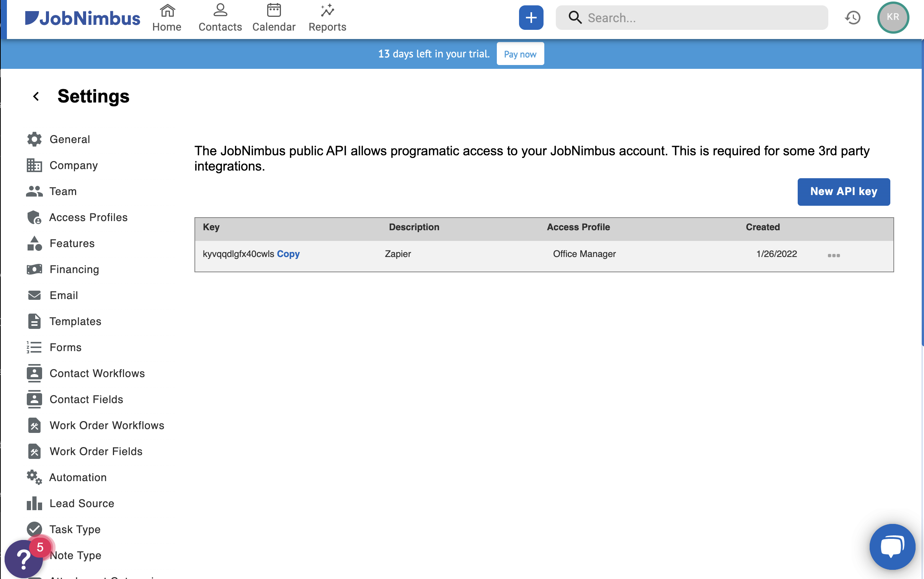
Task: Select Lead Source settings item
Action: [82, 503]
